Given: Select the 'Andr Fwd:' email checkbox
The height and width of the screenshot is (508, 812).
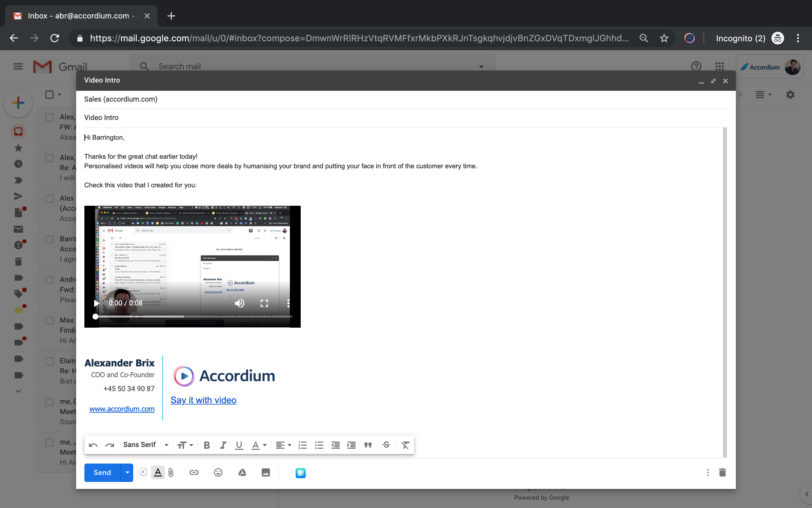Looking at the screenshot, I should [x=49, y=280].
